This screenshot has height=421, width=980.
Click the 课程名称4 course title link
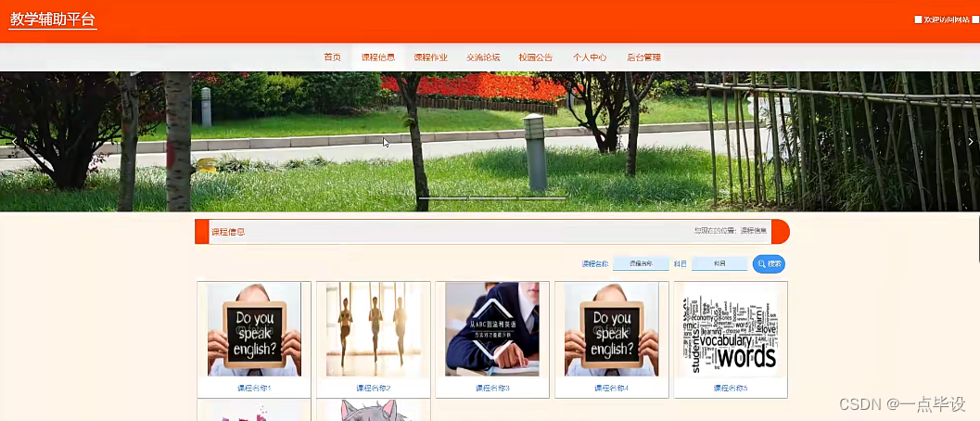click(611, 389)
